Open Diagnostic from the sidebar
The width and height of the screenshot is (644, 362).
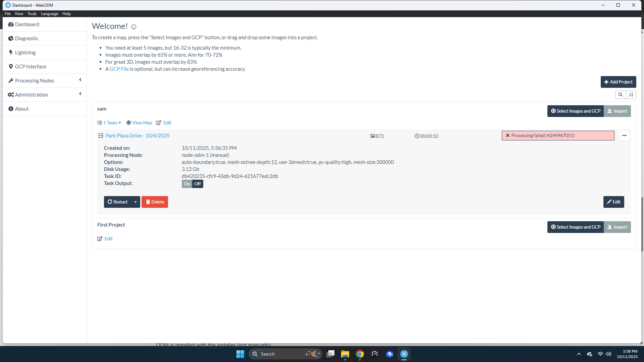point(26,38)
